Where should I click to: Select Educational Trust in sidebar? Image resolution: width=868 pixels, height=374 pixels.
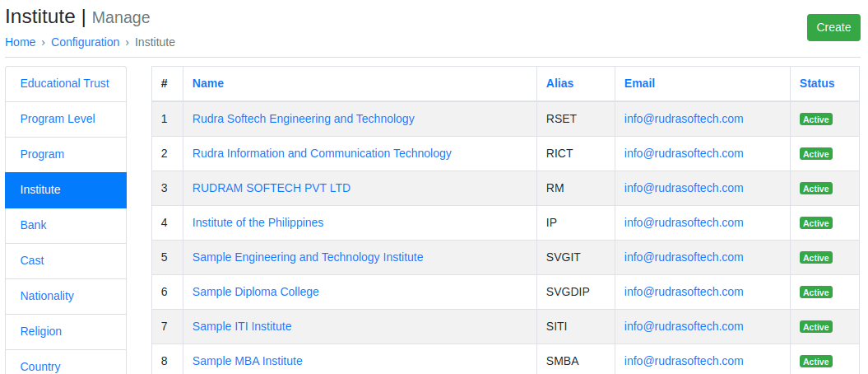[x=65, y=83]
